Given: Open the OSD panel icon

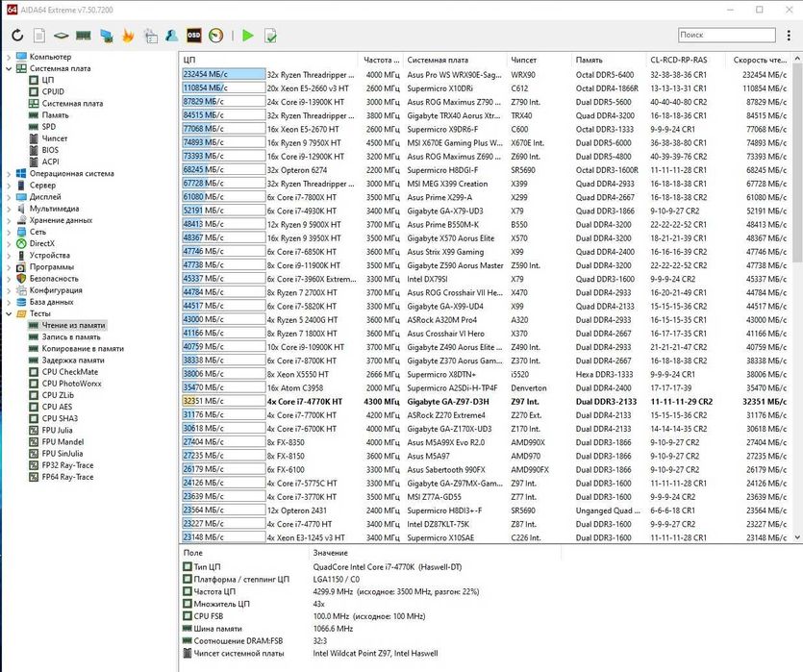Looking at the screenshot, I should point(194,36).
